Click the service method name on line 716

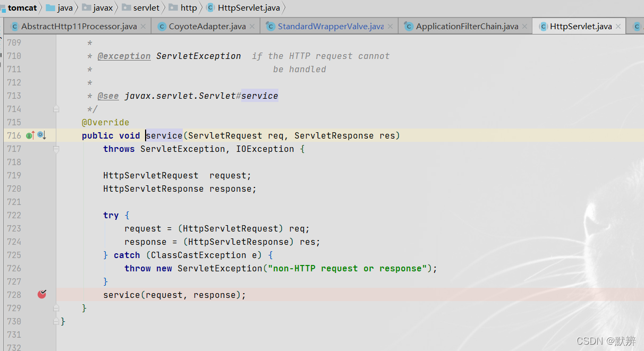pos(164,135)
